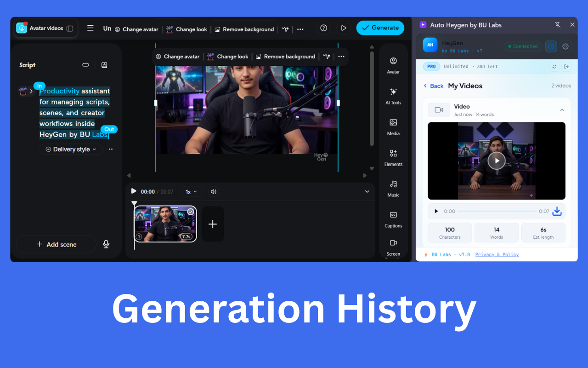The width and height of the screenshot is (588, 368).
Task: Toggle the timeline volume speaker
Action: tap(214, 191)
